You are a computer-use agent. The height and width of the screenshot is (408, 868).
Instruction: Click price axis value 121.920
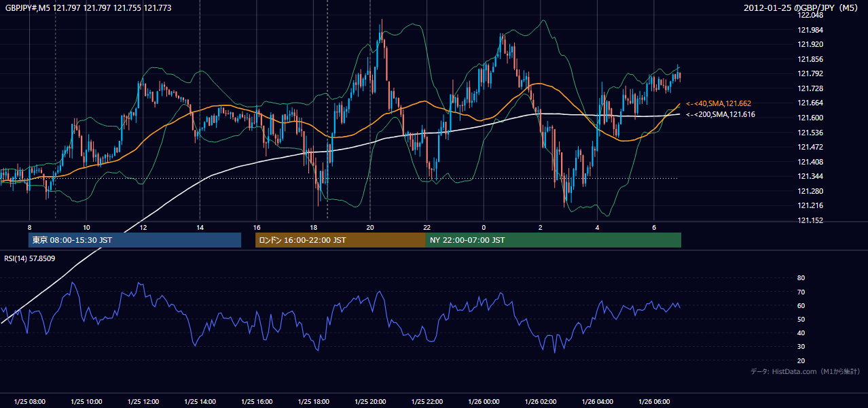tap(810, 45)
